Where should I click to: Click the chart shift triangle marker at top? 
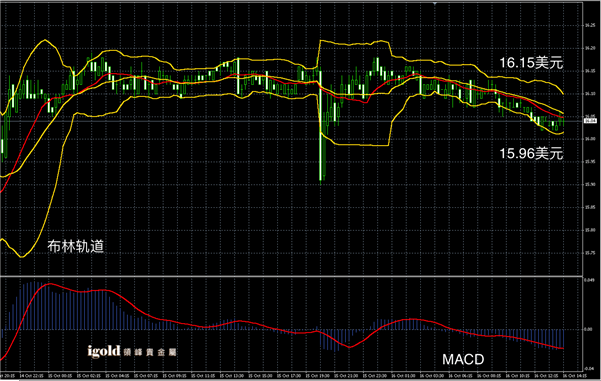click(435, 3)
